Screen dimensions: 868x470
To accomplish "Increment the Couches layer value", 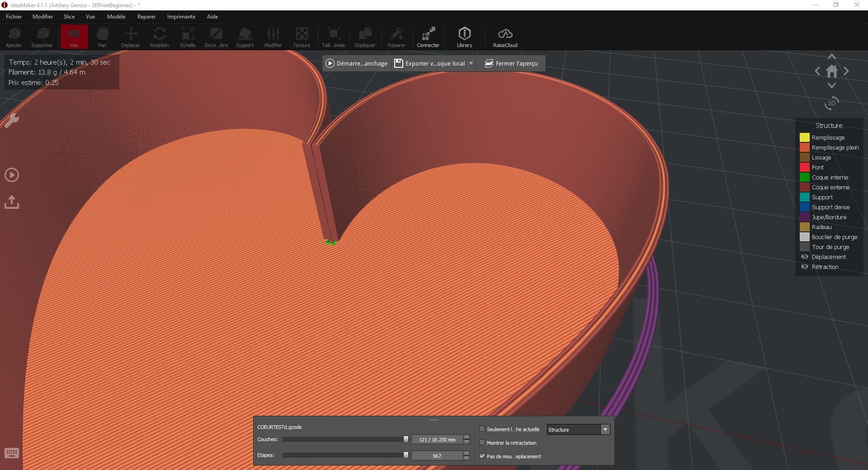I will pos(467,437).
